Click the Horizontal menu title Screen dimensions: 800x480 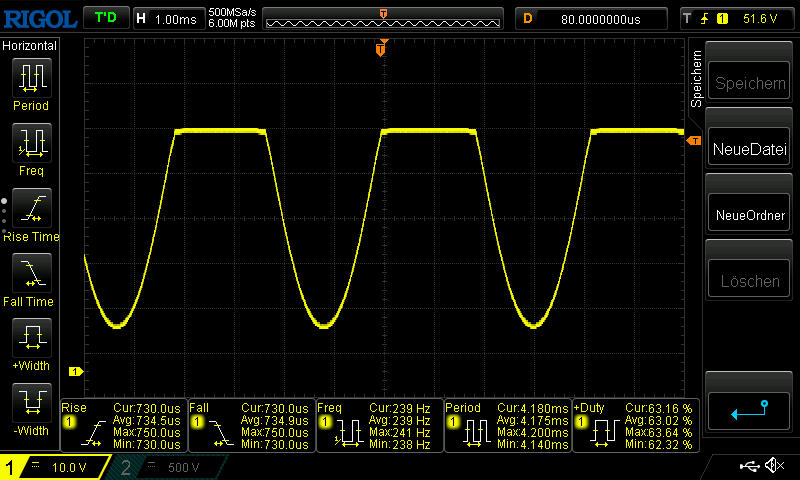pos(30,46)
